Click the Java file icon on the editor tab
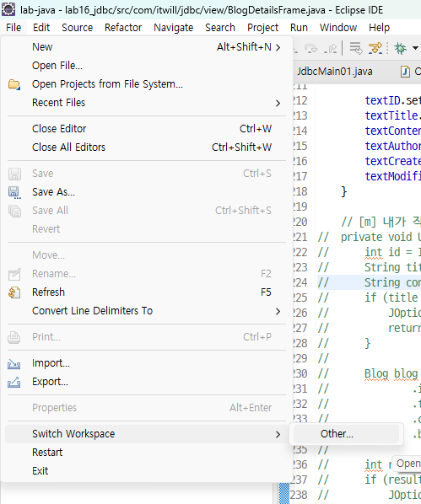Viewport: 421px width, 504px height. tap(405, 72)
